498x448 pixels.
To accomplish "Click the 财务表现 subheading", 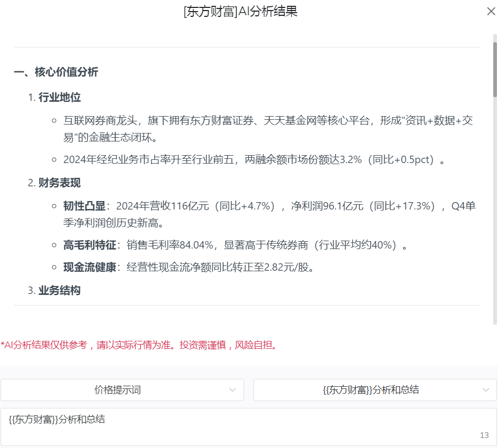I will coord(59,183).
